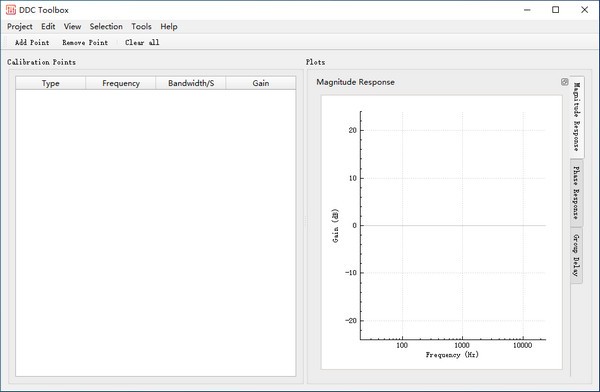Viewport: 600px width, 392px height.
Task: Click the empty calibration points table area
Action: point(156,233)
